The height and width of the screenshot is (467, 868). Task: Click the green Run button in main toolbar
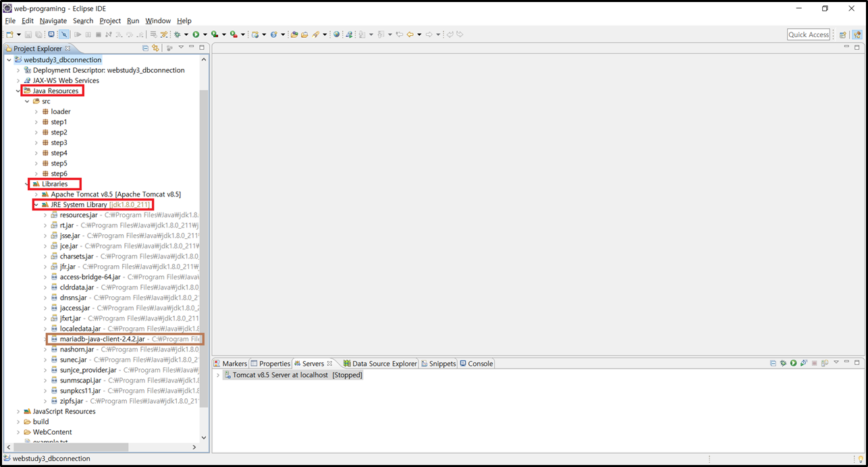[x=196, y=34]
